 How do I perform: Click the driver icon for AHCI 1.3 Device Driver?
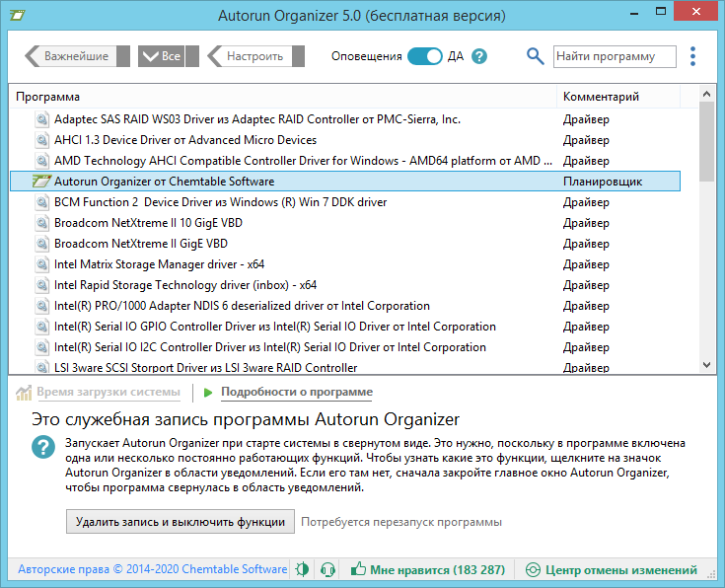42,140
